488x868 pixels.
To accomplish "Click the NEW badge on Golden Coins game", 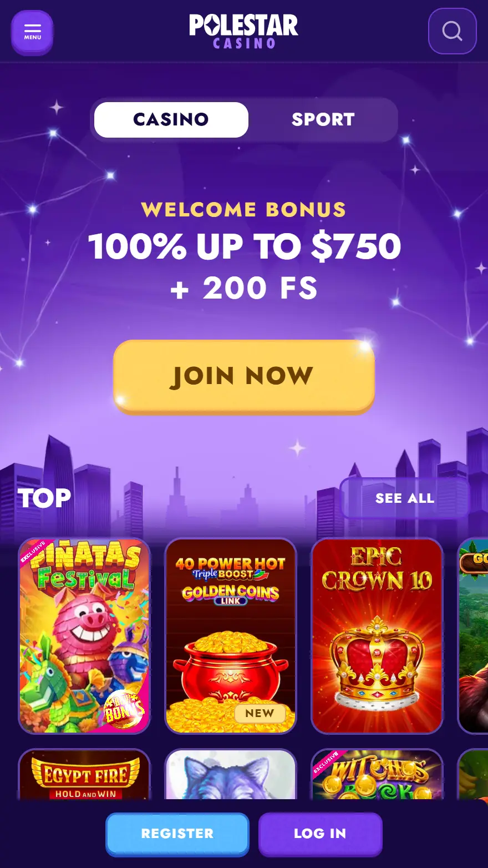I will point(260,713).
